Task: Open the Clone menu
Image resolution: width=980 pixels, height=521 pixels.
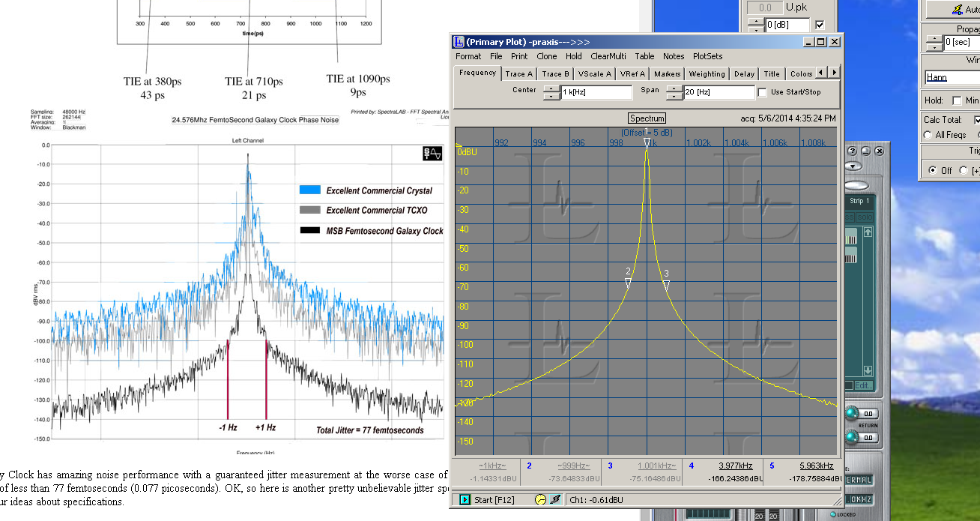Action: point(546,56)
